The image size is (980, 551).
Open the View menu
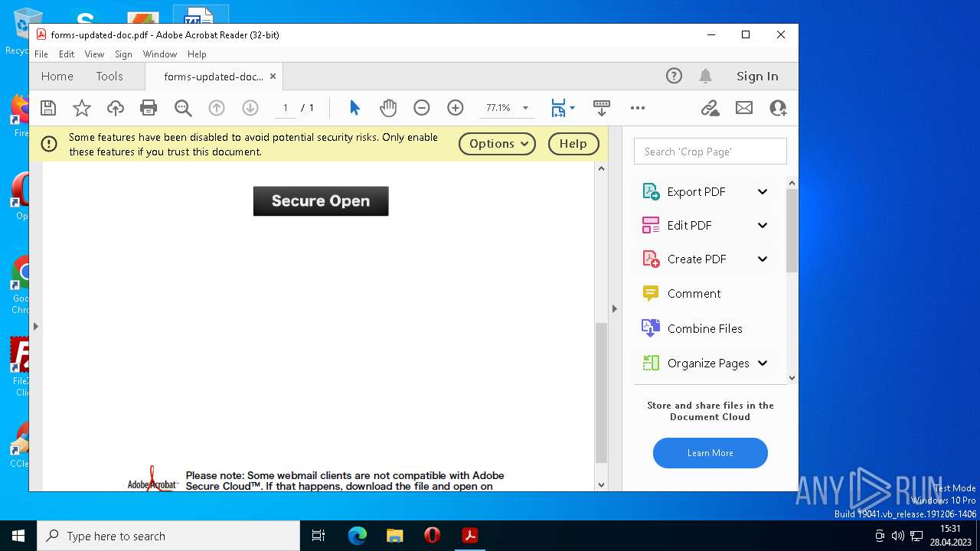pyautogui.click(x=94, y=54)
